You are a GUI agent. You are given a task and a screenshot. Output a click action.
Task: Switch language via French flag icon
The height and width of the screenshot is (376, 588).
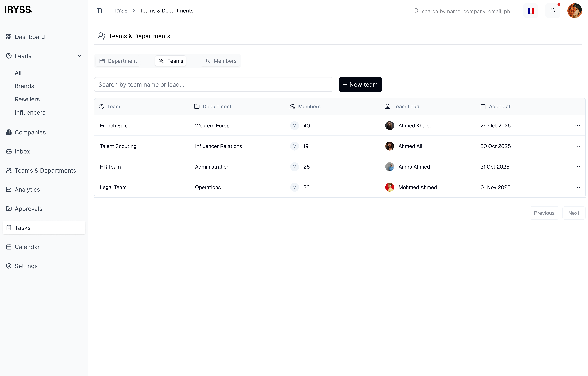coord(531,11)
